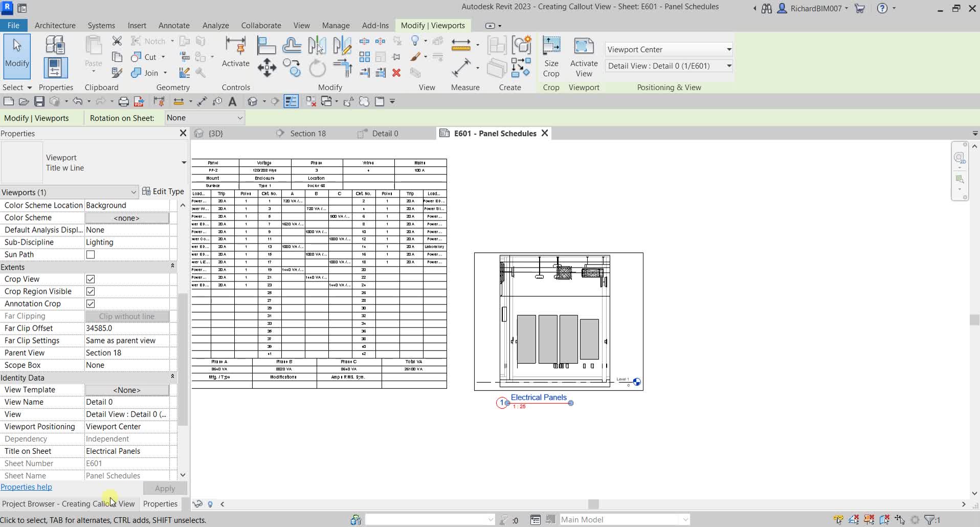Click the Color Scheme <none> button
980x527 pixels.
127,218
